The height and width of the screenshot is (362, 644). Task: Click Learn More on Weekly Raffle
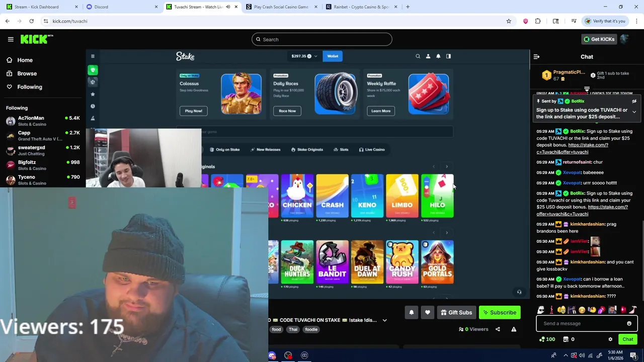381,111
